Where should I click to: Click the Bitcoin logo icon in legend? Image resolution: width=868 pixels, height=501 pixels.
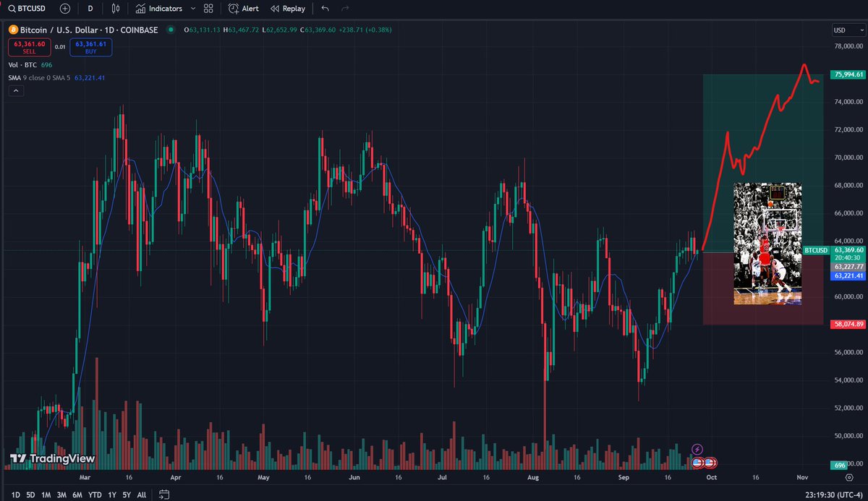[12, 30]
